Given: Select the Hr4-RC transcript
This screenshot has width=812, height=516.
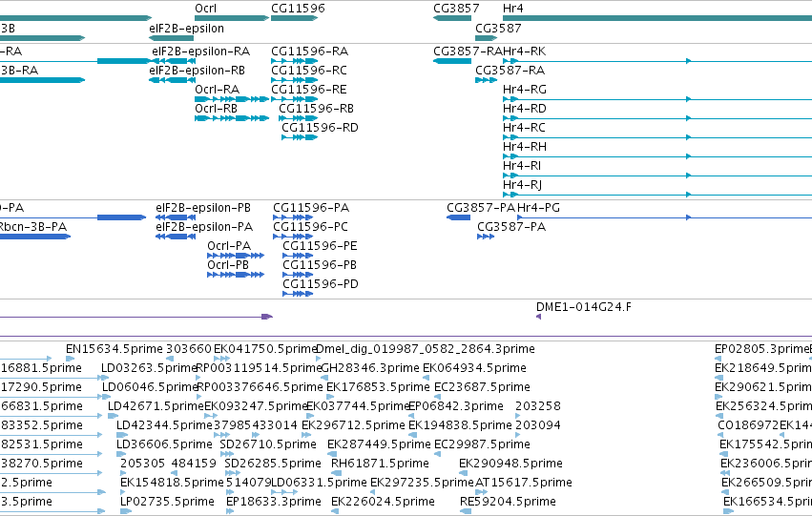Looking at the screenshot, I should coord(657,137).
